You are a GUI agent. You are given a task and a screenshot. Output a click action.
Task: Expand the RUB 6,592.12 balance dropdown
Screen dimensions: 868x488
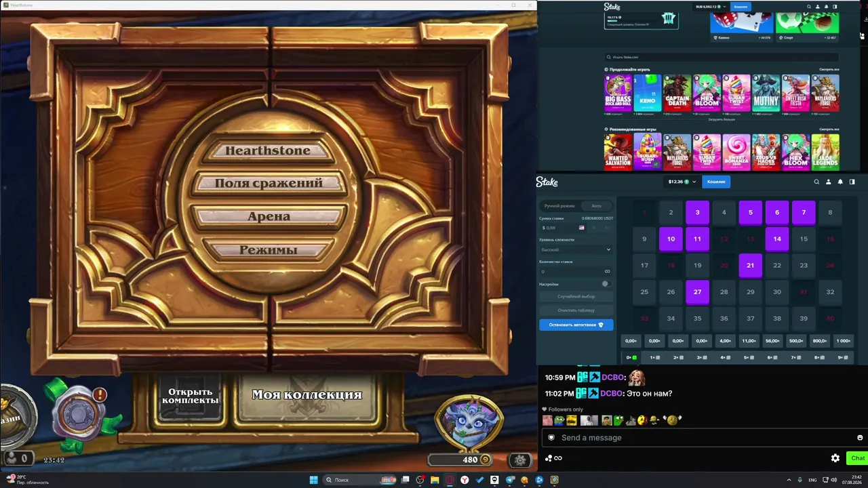click(709, 7)
